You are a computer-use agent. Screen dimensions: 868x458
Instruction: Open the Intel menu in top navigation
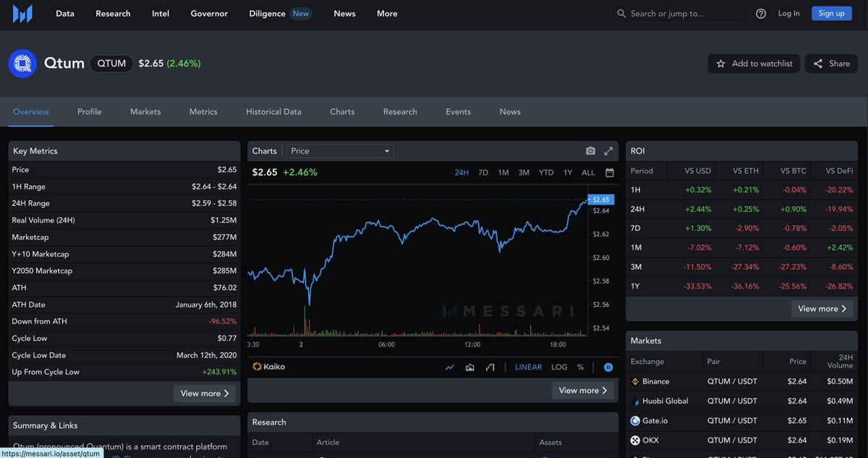click(x=161, y=14)
